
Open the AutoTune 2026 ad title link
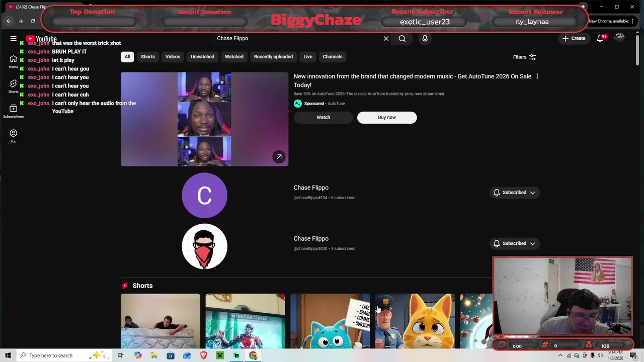click(413, 80)
